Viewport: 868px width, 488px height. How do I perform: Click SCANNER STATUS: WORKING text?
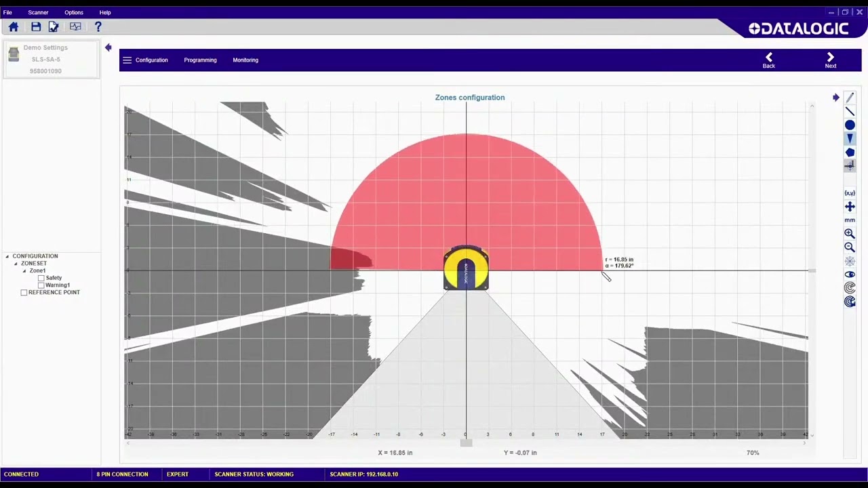[254, 474]
